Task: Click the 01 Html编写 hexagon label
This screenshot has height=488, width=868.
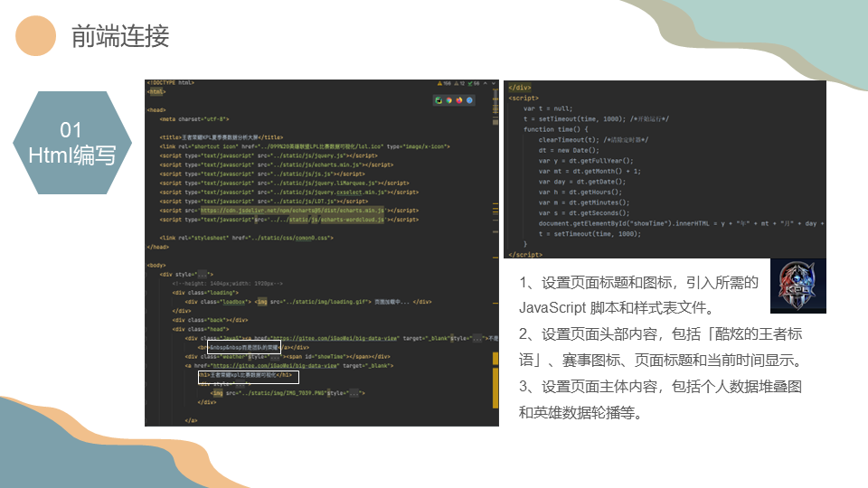Action: coord(72,143)
